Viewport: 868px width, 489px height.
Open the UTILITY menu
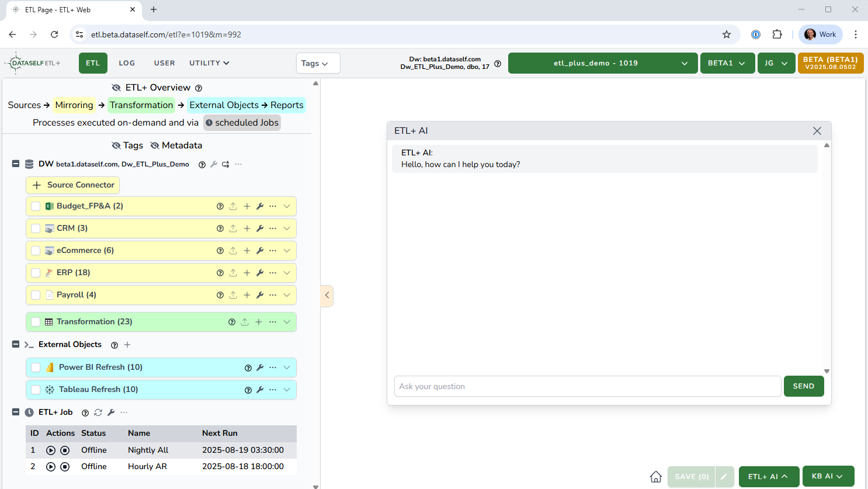pyautogui.click(x=209, y=63)
